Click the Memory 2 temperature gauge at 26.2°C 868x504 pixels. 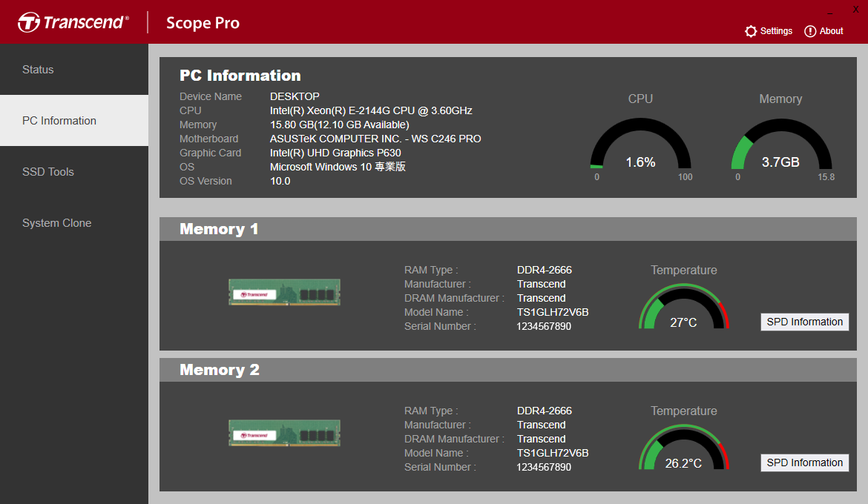(x=684, y=448)
